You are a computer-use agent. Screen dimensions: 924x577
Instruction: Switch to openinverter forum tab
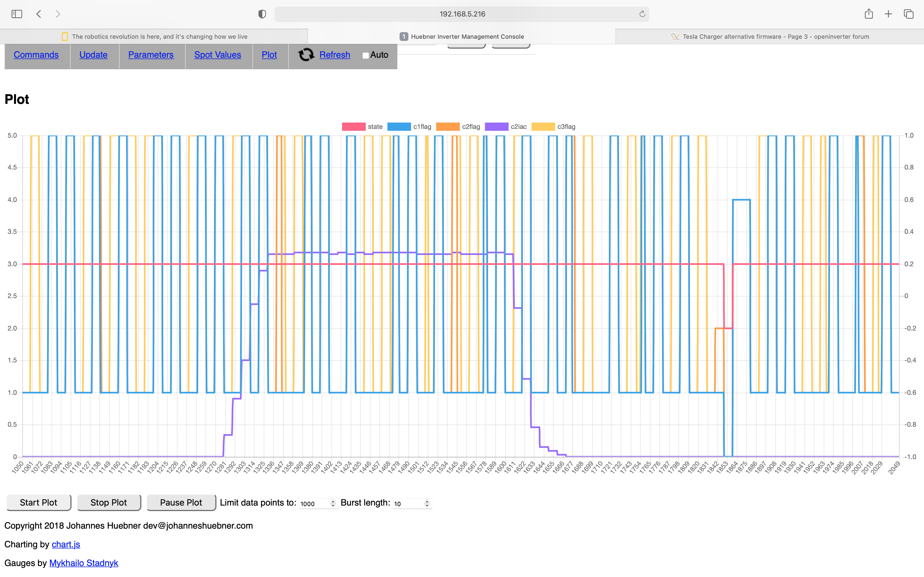pos(770,37)
